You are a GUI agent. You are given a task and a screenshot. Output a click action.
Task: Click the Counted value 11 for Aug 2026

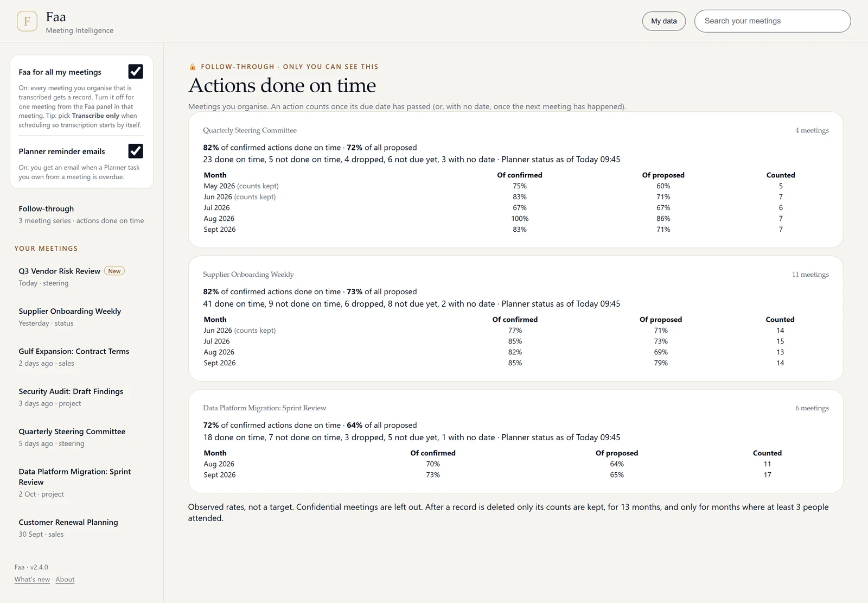coord(768,464)
